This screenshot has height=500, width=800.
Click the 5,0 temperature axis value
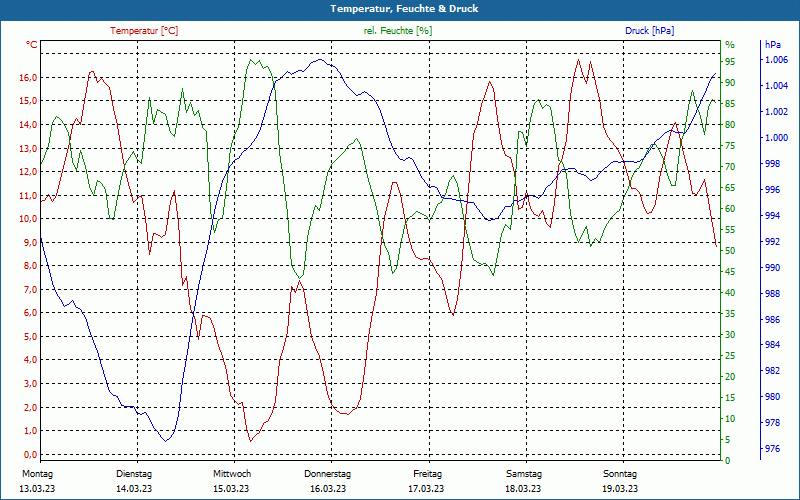pyautogui.click(x=31, y=337)
